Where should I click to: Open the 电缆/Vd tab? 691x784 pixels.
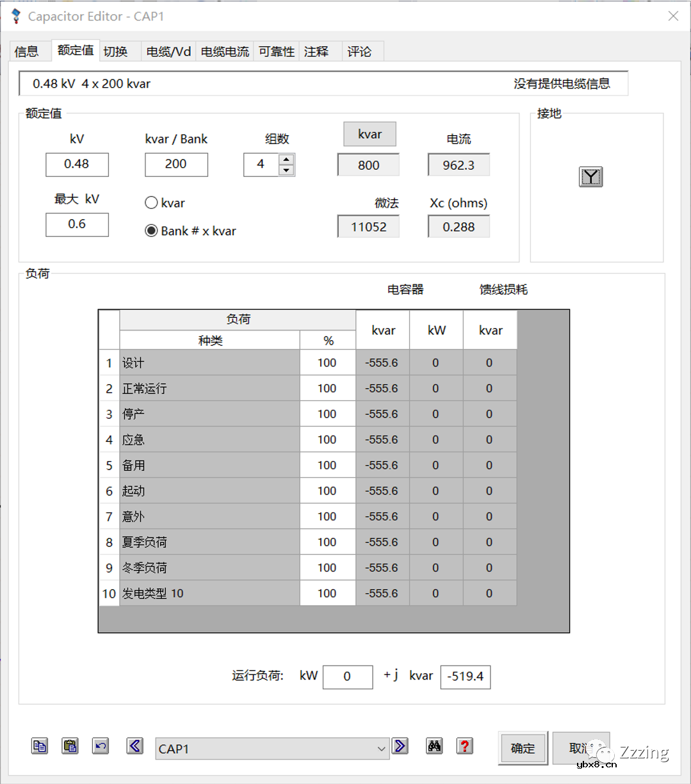[x=168, y=51]
